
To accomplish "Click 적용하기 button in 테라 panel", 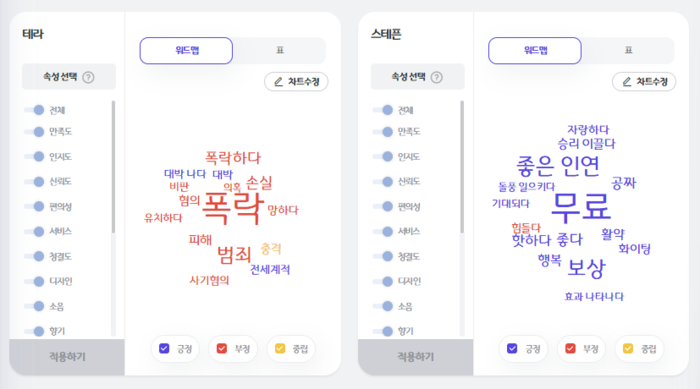I will tap(67, 357).
